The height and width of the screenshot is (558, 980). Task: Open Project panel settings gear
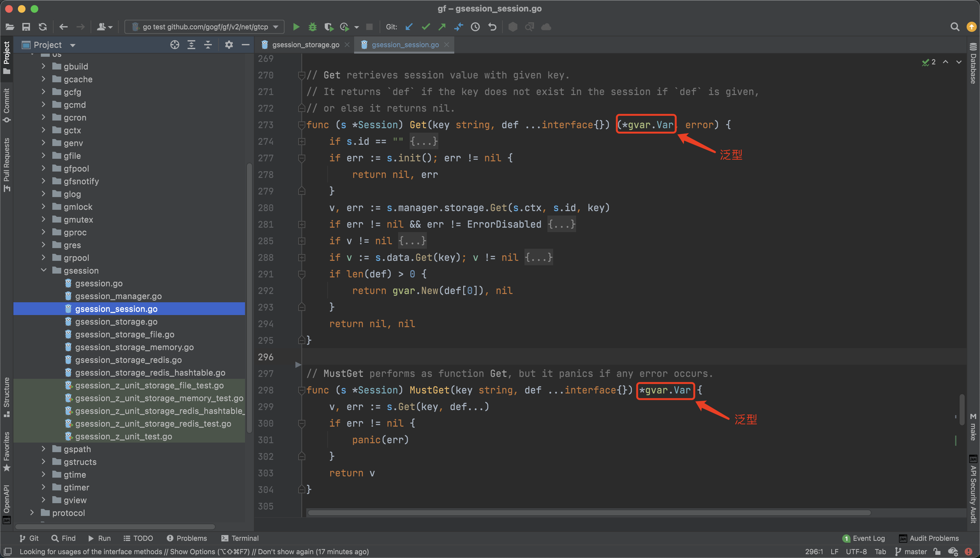tap(229, 45)
